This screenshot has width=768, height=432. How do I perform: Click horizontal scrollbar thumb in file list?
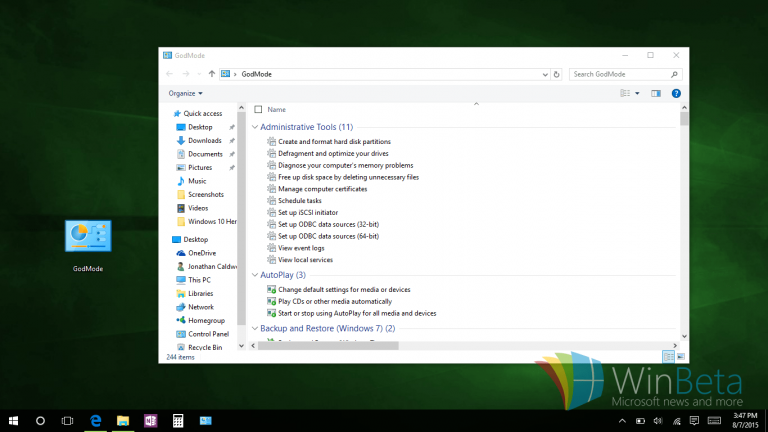(328, 346)
